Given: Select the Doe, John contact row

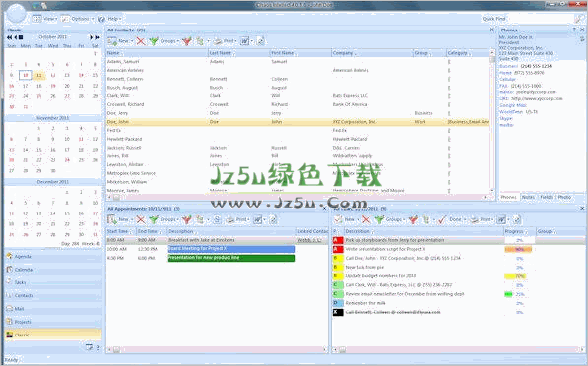Looking at the screenshot, I should pyautogui.click(x=297, y=122).
